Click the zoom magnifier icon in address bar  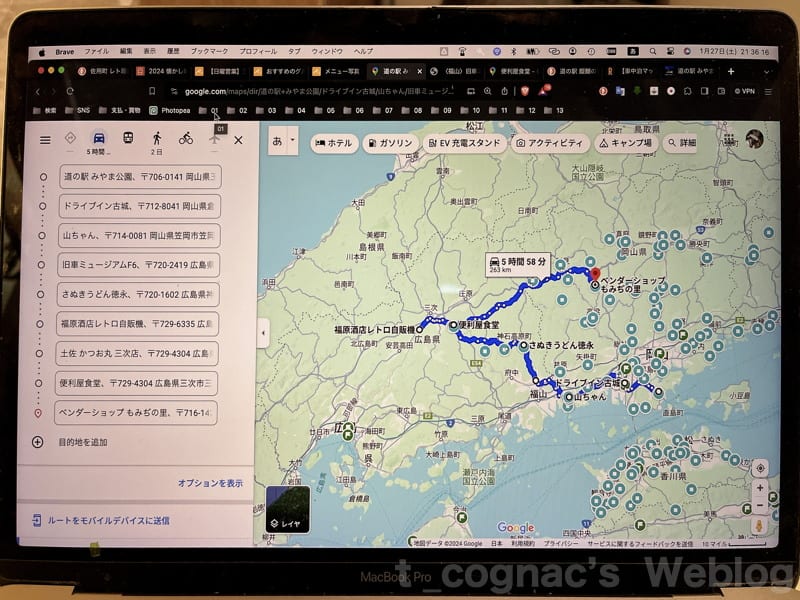click(487, 91)
